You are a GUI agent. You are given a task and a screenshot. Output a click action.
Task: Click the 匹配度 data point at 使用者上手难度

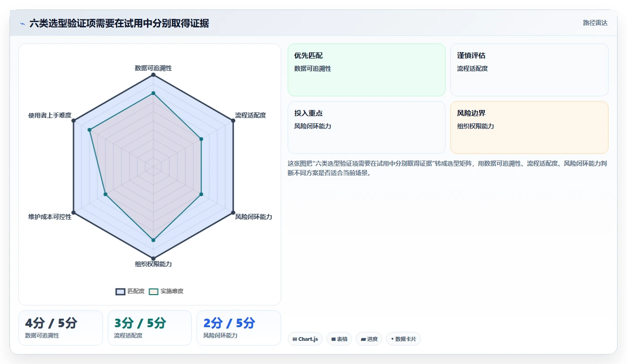tap(73, 121)
